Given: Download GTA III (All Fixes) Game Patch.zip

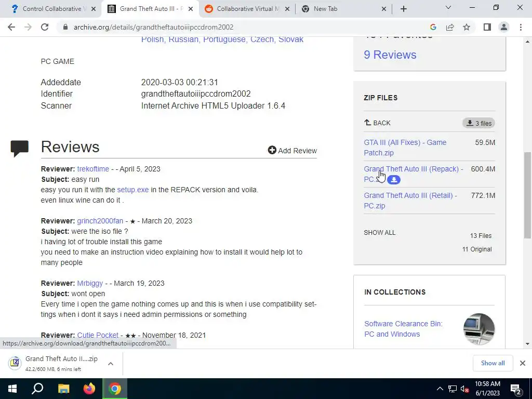Looking at the screenshot, I should click(405, 148).
